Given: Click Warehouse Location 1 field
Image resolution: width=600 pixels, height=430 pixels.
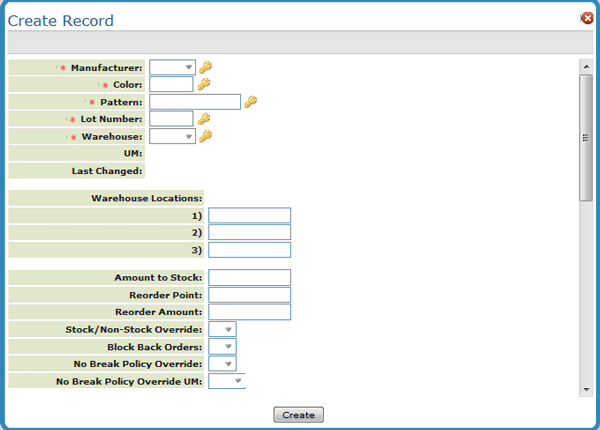Looking at the screenshot, I should click(249, 215).
